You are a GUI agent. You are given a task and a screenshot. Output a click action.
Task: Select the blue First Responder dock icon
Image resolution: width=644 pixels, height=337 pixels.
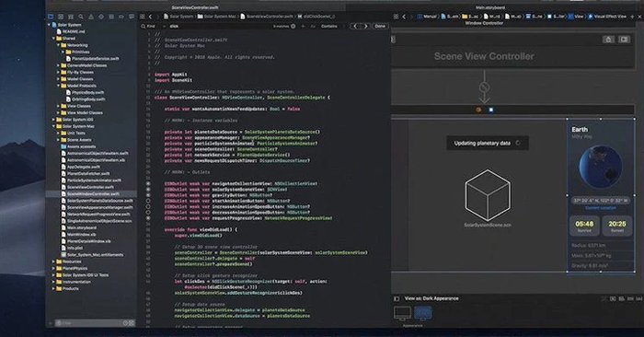[490, 110]
